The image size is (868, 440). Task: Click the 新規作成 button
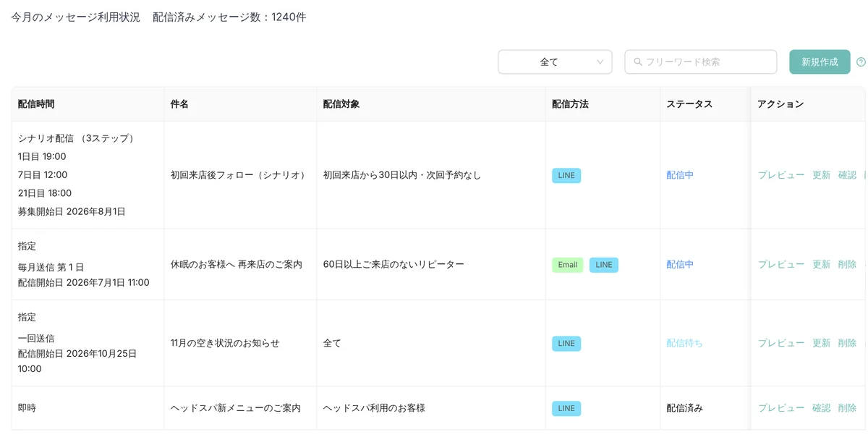[x=820, y=62]
